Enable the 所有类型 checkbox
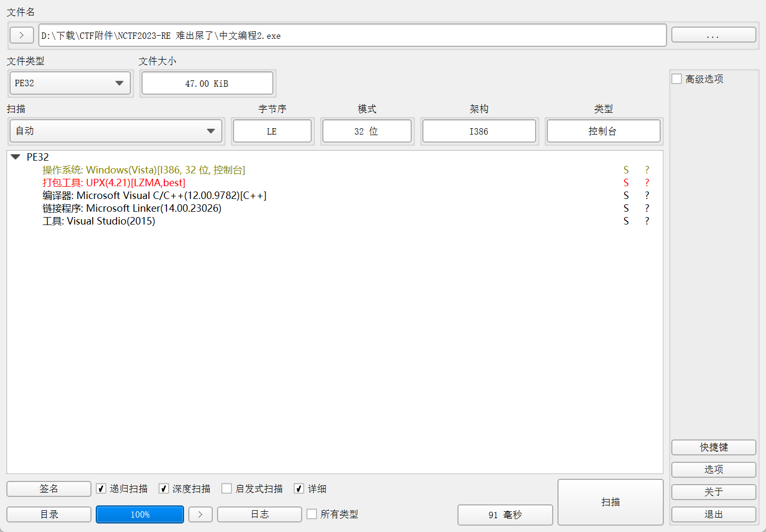Screen dimensions: 766x532 [x=312, y=514]
